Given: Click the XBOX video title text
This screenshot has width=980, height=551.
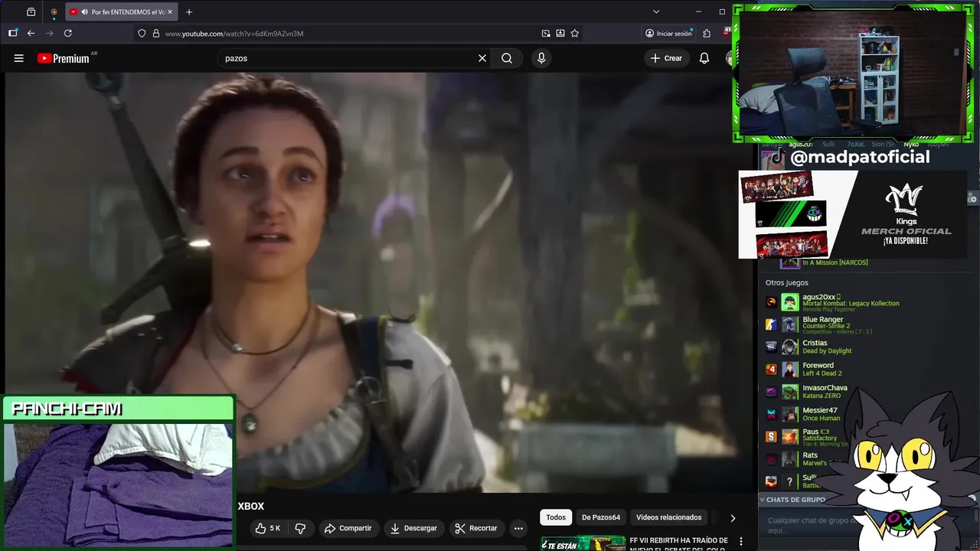Looking at the screenshot, I should [x=250, y=506].
